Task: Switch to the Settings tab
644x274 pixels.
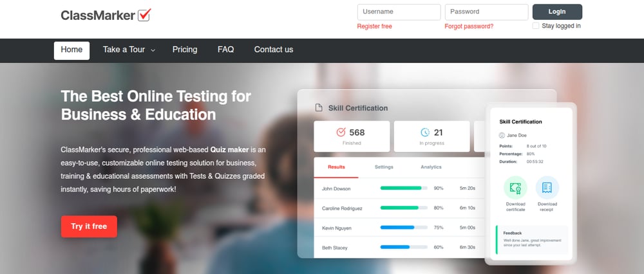Action: [384, 167]
